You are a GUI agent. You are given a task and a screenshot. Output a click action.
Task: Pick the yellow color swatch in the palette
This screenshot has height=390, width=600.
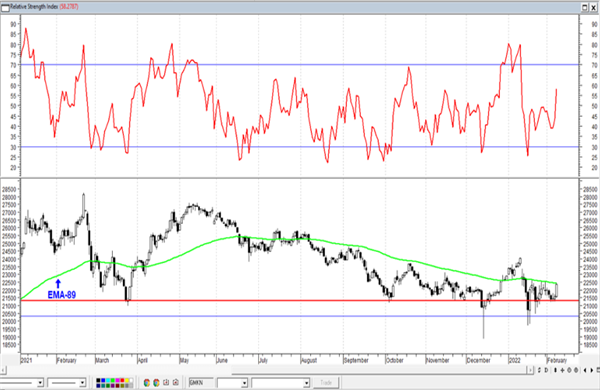[127, 380]
